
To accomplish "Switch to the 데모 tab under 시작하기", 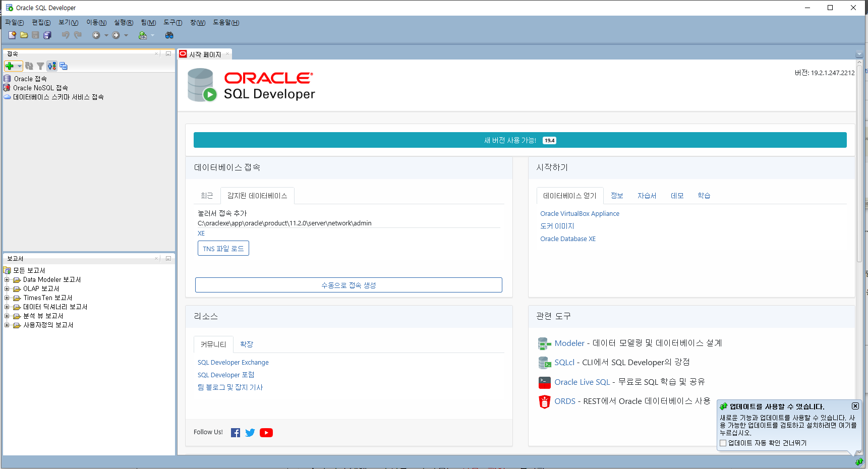I will point(677,196).
